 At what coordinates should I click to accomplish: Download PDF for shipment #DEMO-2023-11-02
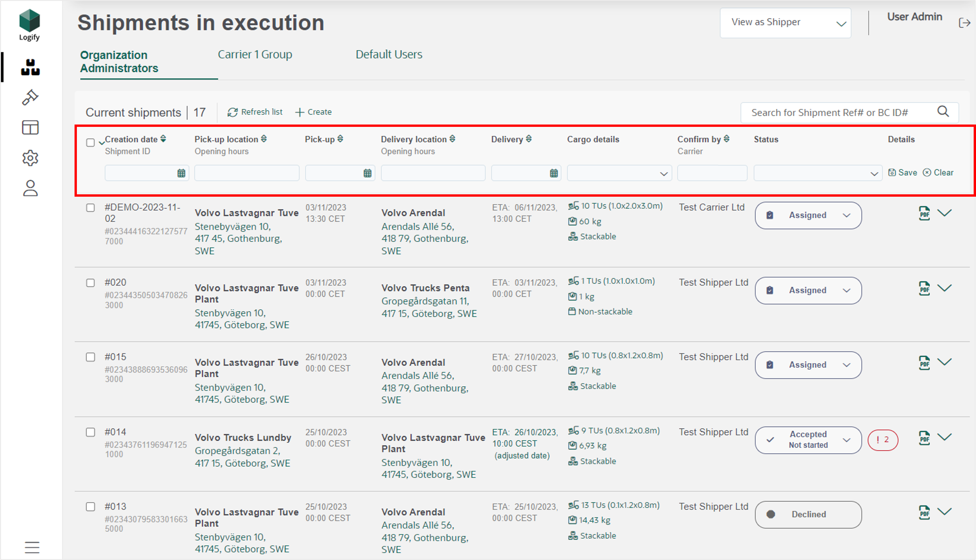pyautogui.click(x=925, y=213)
